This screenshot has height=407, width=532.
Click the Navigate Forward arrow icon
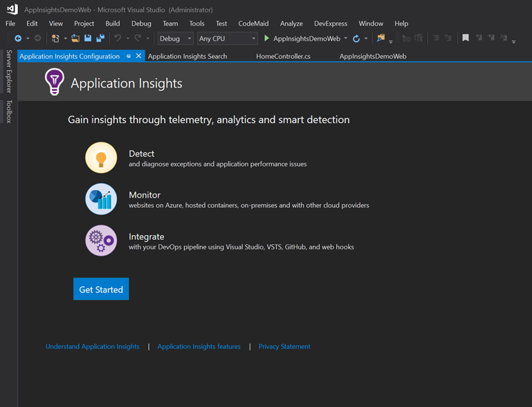pos(37,39)
